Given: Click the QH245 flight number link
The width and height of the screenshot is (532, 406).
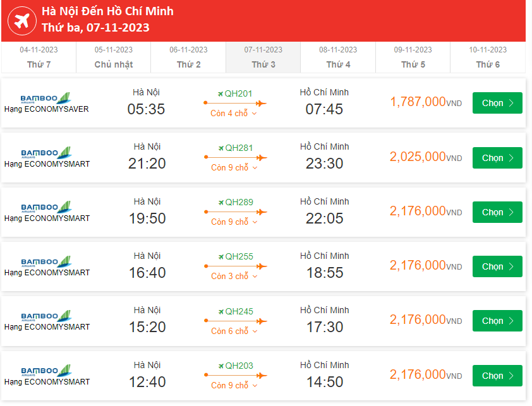Looking at the screenshot, I should [239, 311].
